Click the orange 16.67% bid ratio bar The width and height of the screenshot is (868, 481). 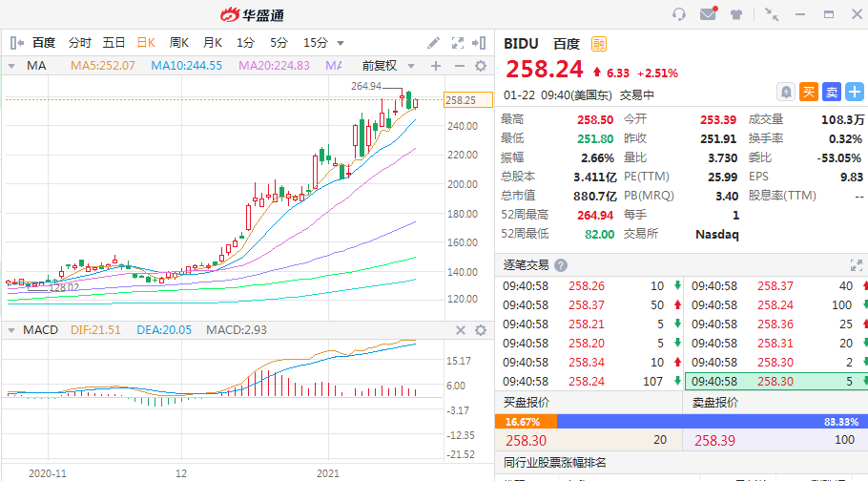526,422
